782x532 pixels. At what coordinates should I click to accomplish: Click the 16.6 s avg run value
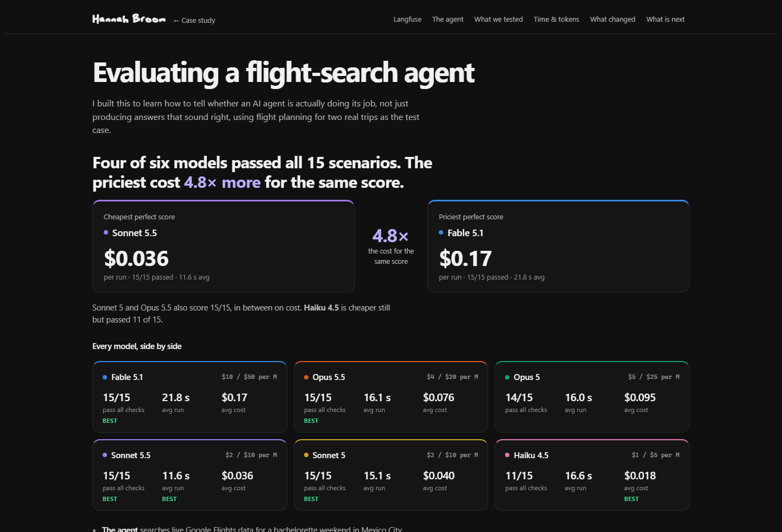pyautogui.click(x=578, y=476)
